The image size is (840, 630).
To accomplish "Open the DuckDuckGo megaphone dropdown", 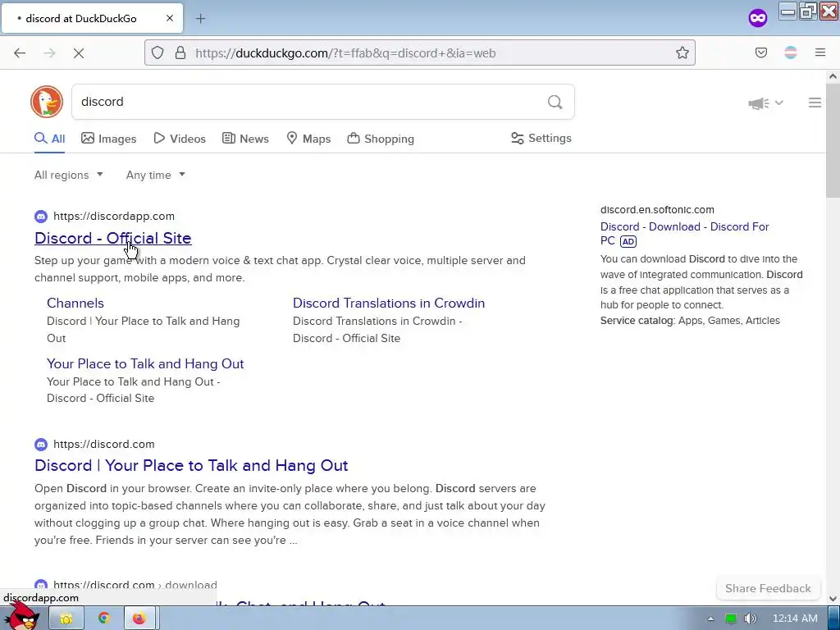I will (x=765, y=103).
